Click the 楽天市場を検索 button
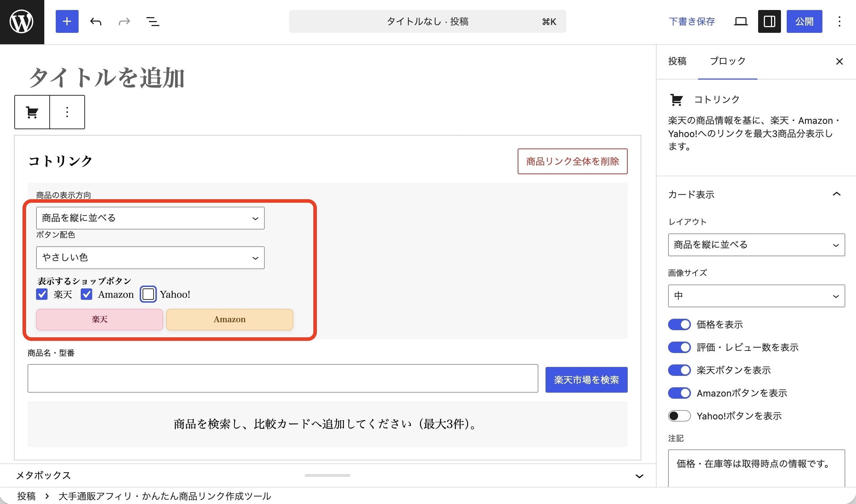The height and width of the screenshot is (504, 856). [x=587, y=380]
